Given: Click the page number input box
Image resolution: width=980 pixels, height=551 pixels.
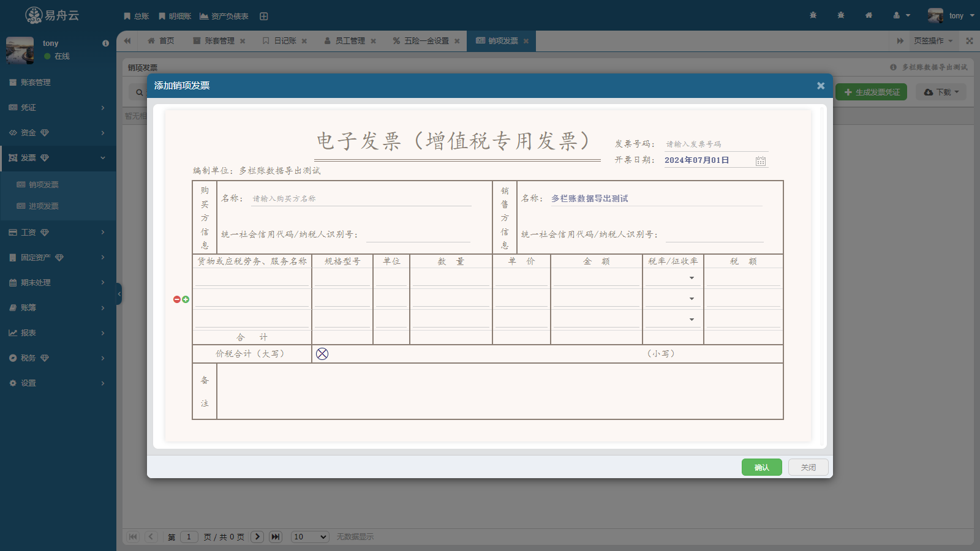Looking at the screenshot, I should [x=189, y=537].
